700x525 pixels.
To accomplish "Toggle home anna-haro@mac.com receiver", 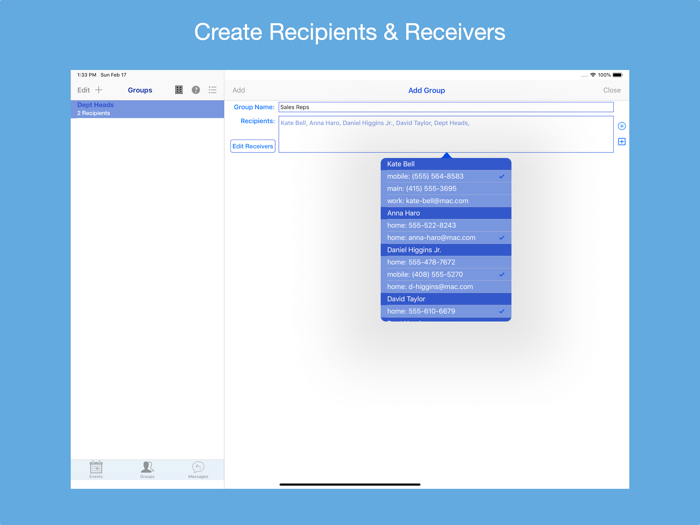I will pyautogui.click(x=446, y=238).
